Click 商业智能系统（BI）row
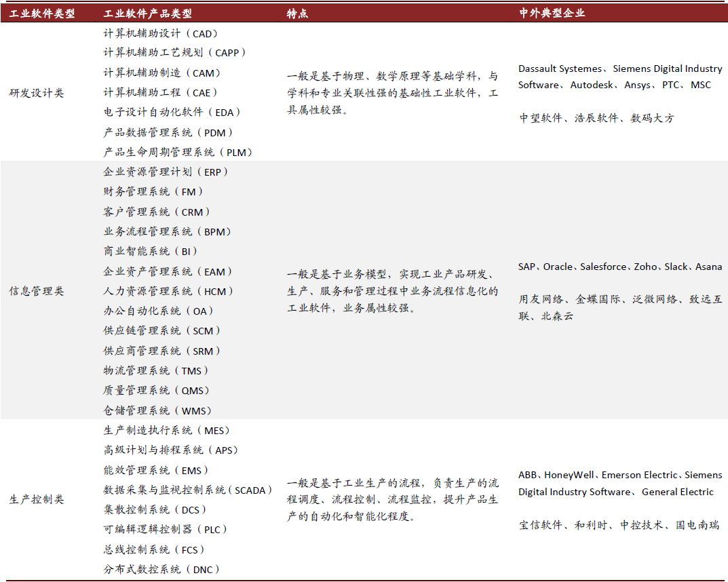 150,251
